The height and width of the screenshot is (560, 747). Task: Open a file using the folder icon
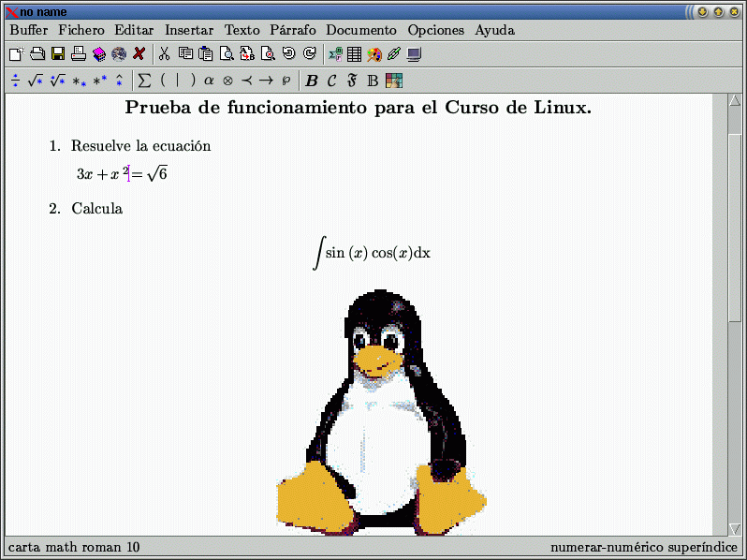[x=37, y=54]
